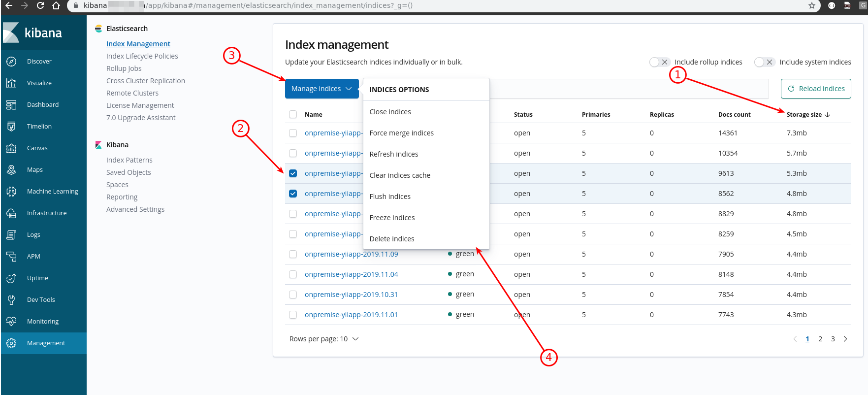Image resolution: width=868 pixels, height=395 pixels.
Task: Open Advanced Settings link
Action: click(x=135, y=209)
